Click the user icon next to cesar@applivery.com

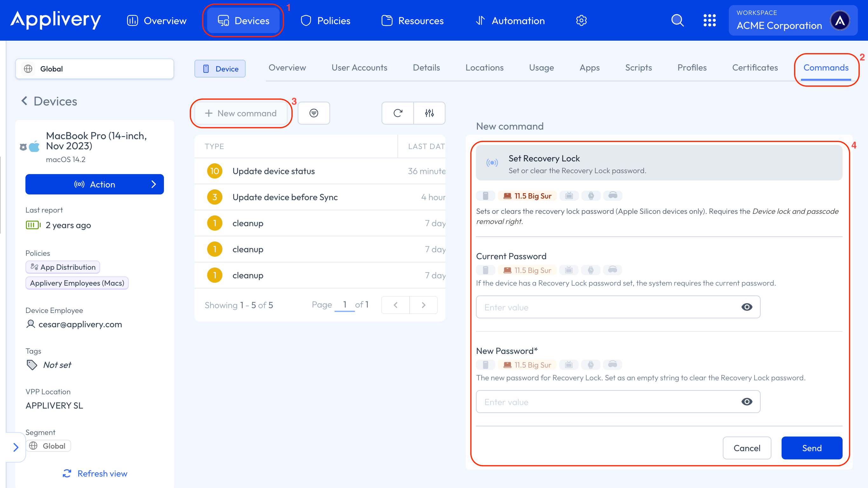(x=31, y=324)
